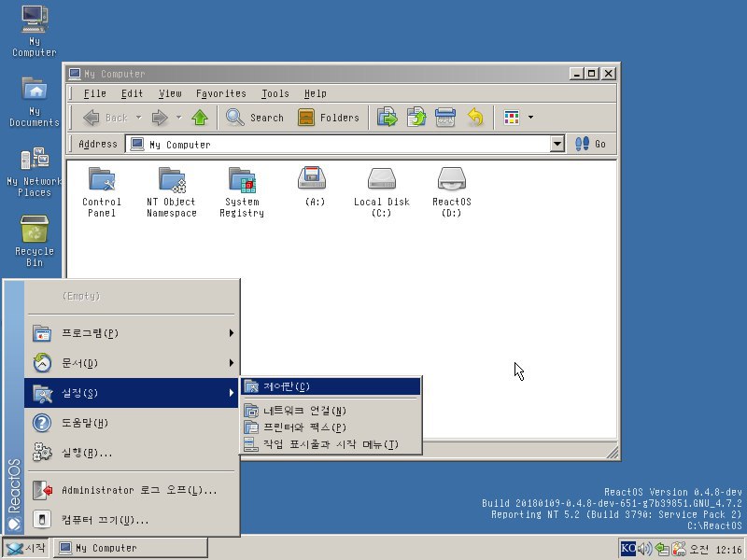Select floppy drive (A:) icon
Viewport: 747px width, 560px height.
[312, 186]
